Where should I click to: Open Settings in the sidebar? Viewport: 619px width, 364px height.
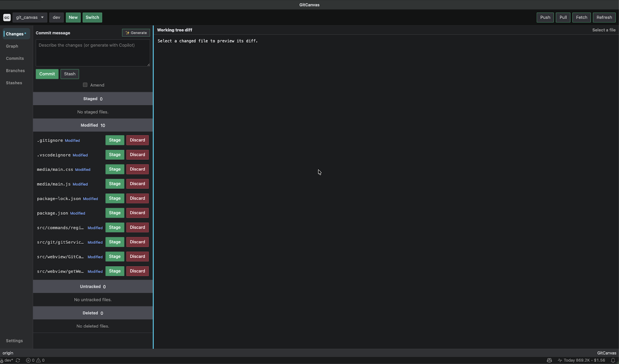pyautogui.click(x=14, y=341)
